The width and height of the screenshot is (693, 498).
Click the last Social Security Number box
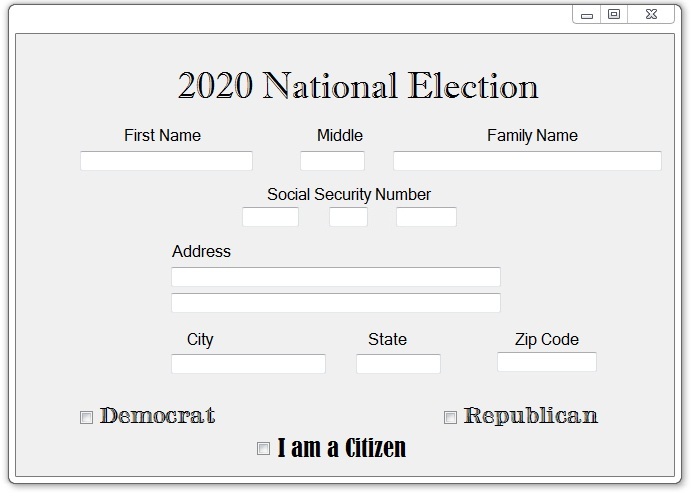click(x=426, y=217)
